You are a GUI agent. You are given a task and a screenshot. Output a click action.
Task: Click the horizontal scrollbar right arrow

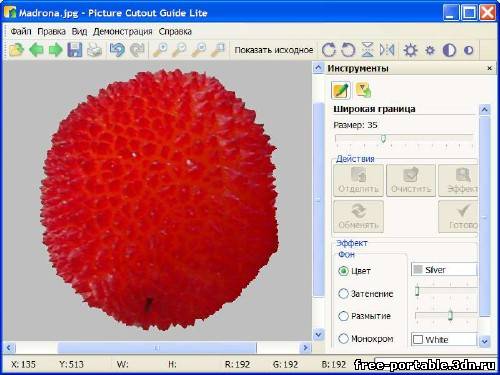(x=305, y=348)
